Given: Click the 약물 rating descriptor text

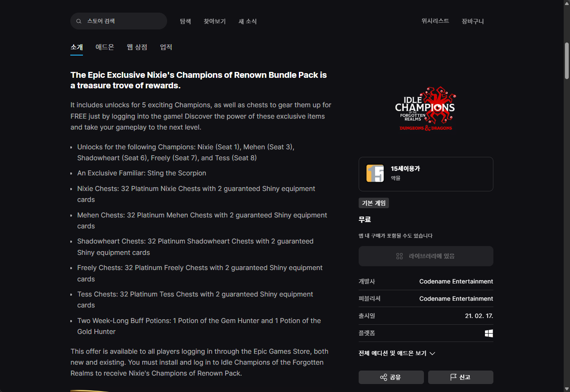Looking at the screenshot, I should coord(396,178).
